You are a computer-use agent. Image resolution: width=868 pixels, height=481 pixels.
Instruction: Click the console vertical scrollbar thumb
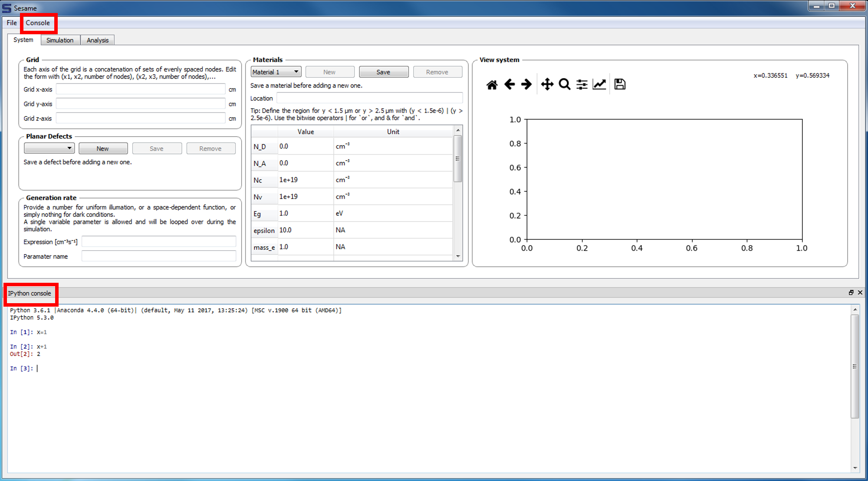[855, 366]
